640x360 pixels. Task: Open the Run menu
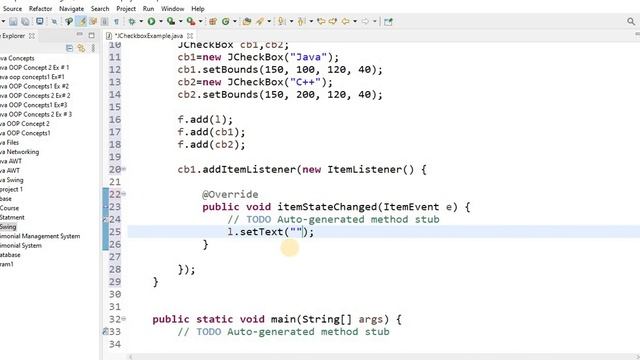pyautogui.click(x=148, y=9)
